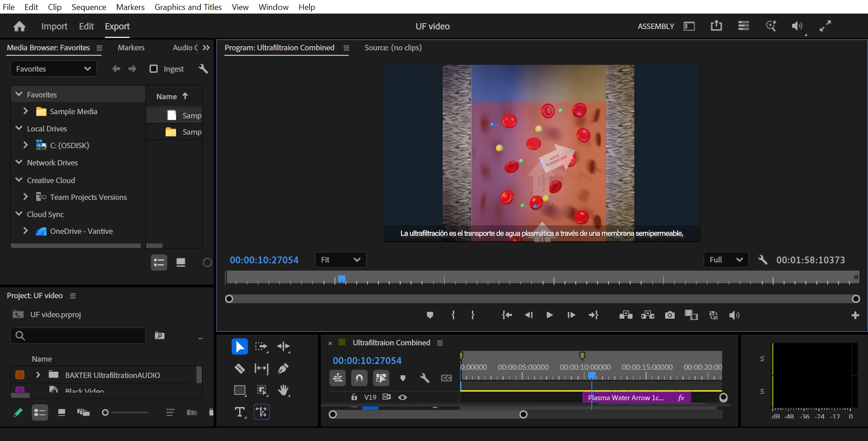Image resolution: width=868 pixels, height=441 pixels.
Task: Toggle the Ingest checkbox
Action: coord(153,68)
